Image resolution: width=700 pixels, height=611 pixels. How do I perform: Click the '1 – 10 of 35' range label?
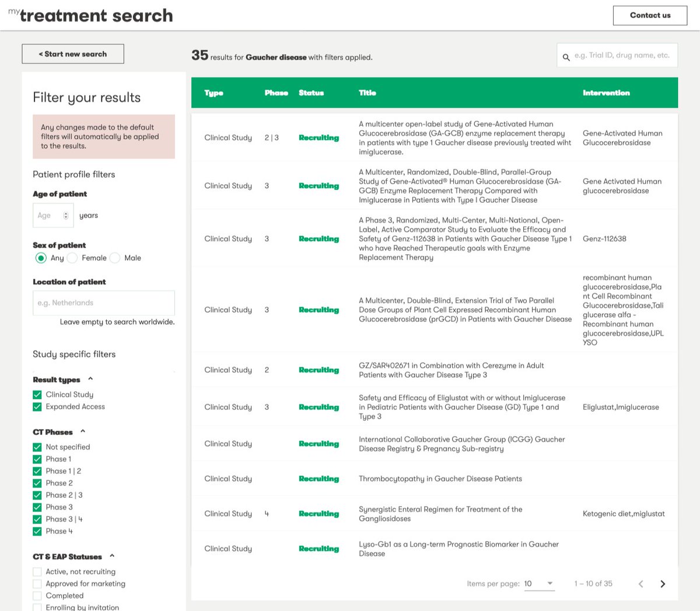click(x=593, y=584)
